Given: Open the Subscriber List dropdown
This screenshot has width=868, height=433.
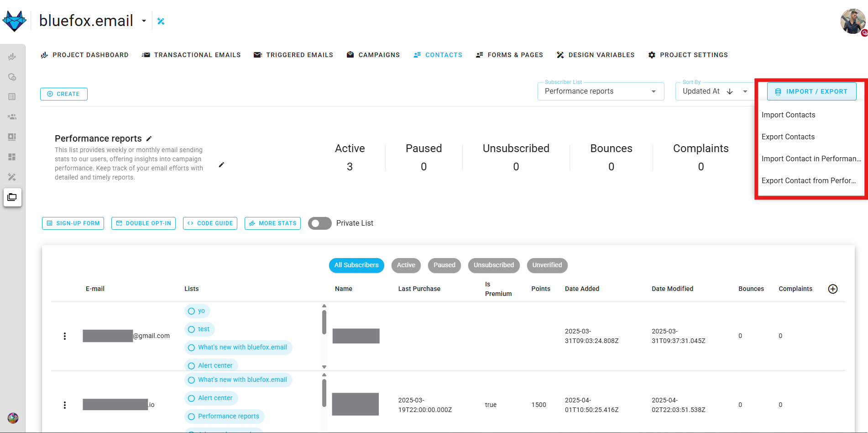Looking at the screenshot, I should 601,91.
